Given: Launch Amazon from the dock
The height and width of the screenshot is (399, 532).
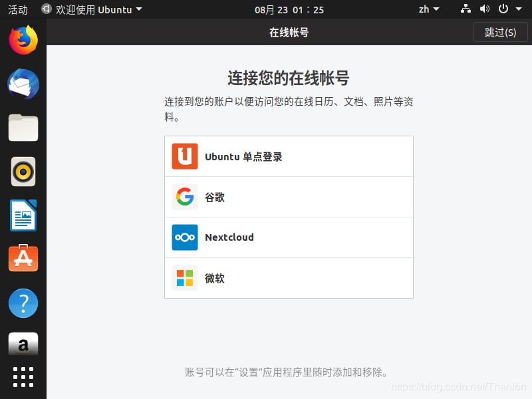Looking at the screenshot, I should 23,344.
